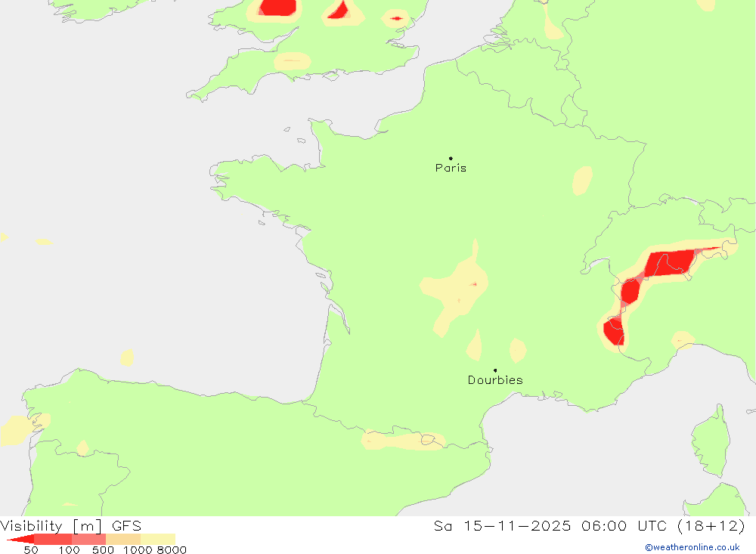The height and width of the screenshot is (554, 756).
Task: Click the legend swatch between 50 and 100
Action: pos(53,539)
